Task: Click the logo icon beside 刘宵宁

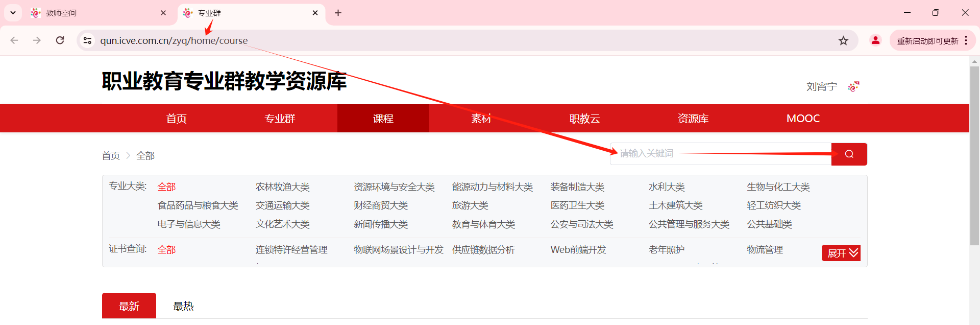Action: tap(853, 87)
